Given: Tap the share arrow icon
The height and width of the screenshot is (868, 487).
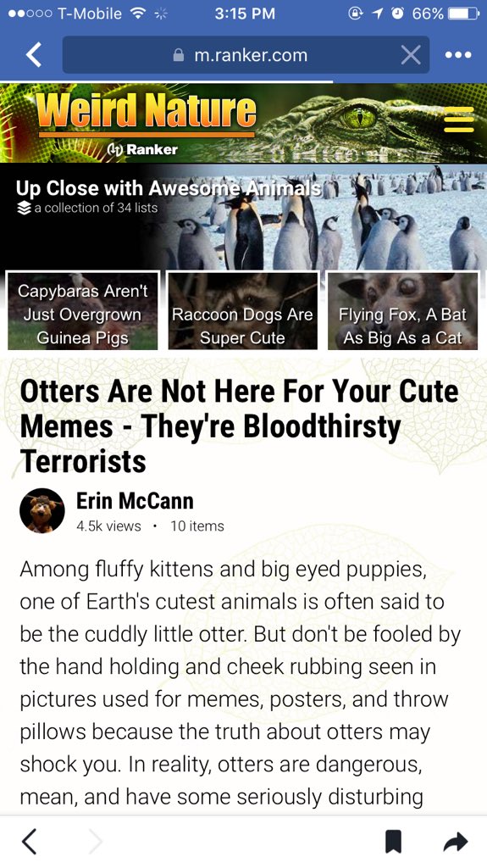Looking at the screenshot, I should (456, 842).
